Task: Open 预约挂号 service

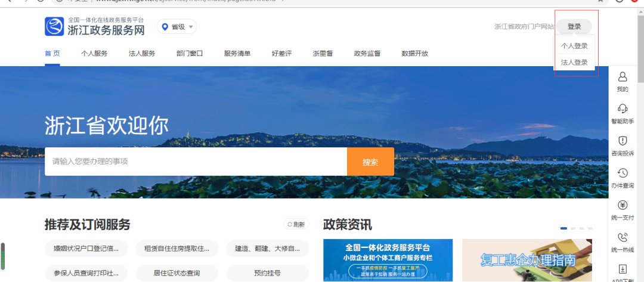Action: [x=267, y=273]
